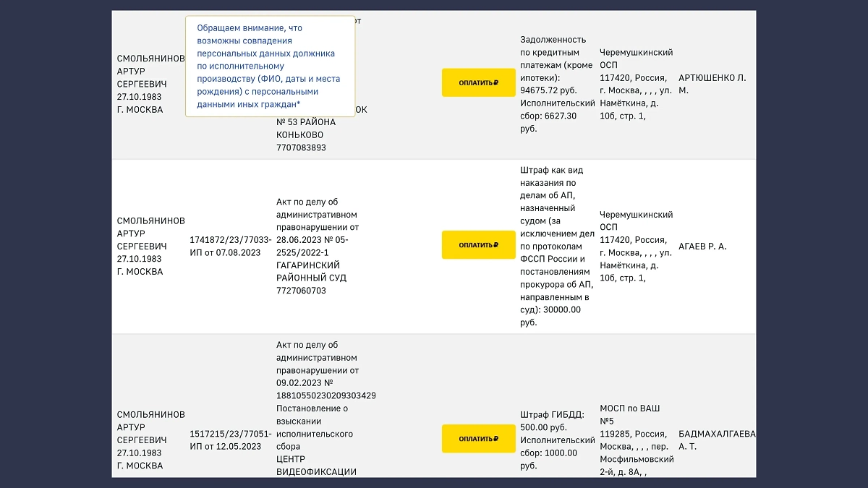This screenshot has height=488, width=868.
Task: Click bailiff name Артюшенко Л. М.
Action: tap(712, 84)
